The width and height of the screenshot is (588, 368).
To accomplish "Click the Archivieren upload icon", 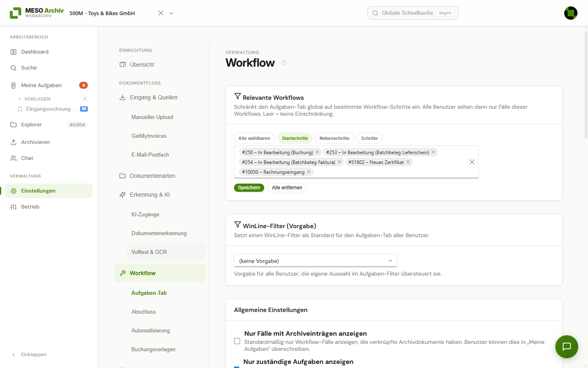I will (13, 142).
